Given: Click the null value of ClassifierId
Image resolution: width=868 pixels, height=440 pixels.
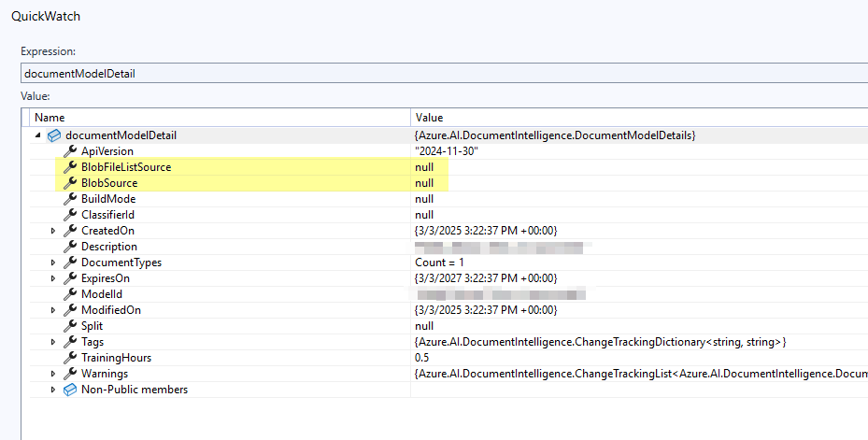Looking at the screenshot, I should click(x=424, y=215).
